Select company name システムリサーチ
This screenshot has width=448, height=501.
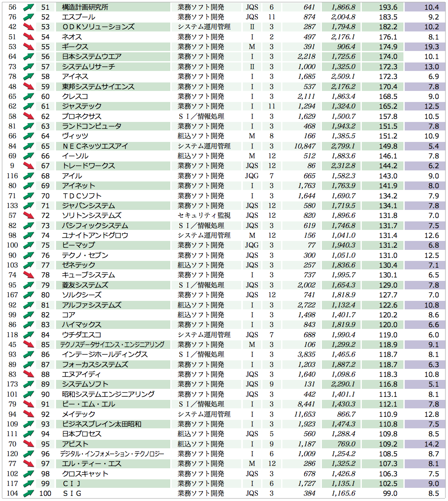pos(88,66)
